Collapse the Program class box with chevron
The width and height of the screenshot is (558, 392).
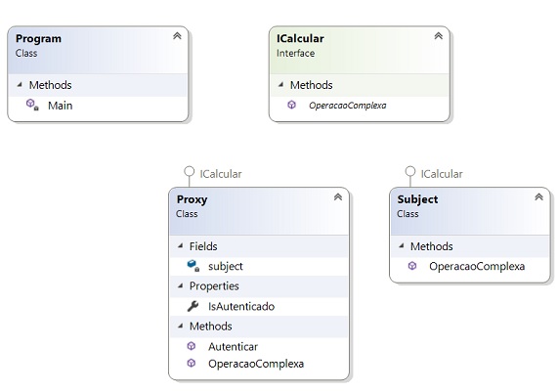(177, 36)
